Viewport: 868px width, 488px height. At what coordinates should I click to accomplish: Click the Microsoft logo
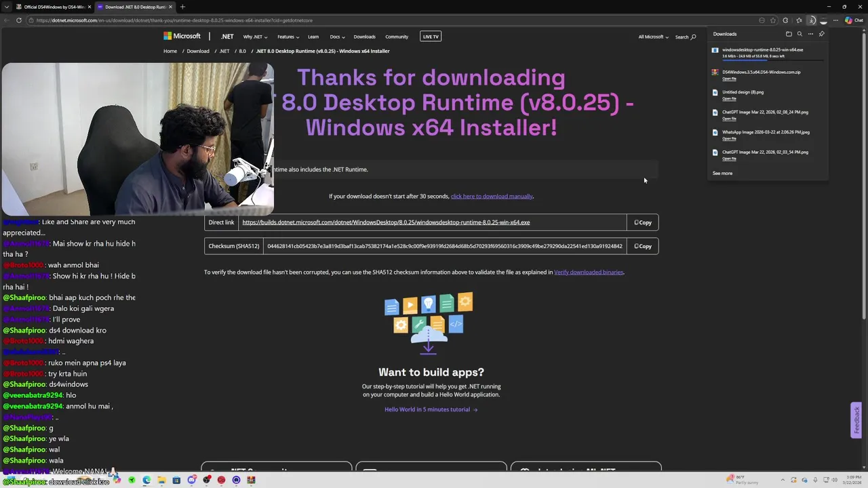click(182, 36)
